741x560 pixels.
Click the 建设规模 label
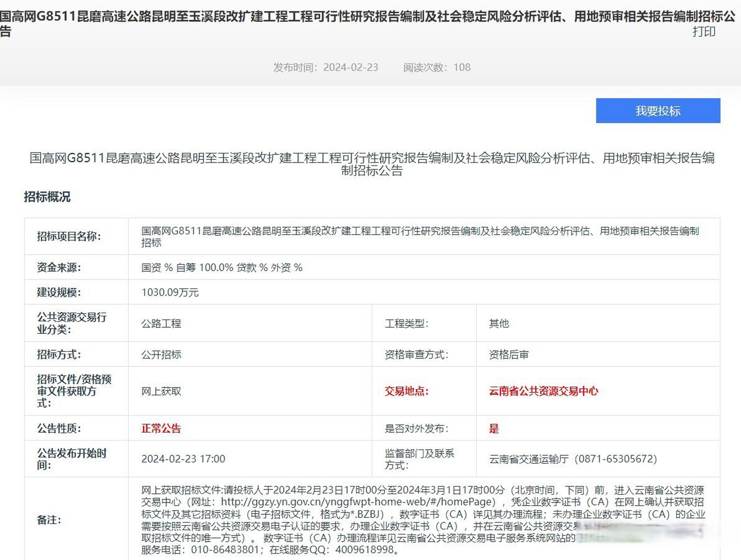click(x=59, y=292)
